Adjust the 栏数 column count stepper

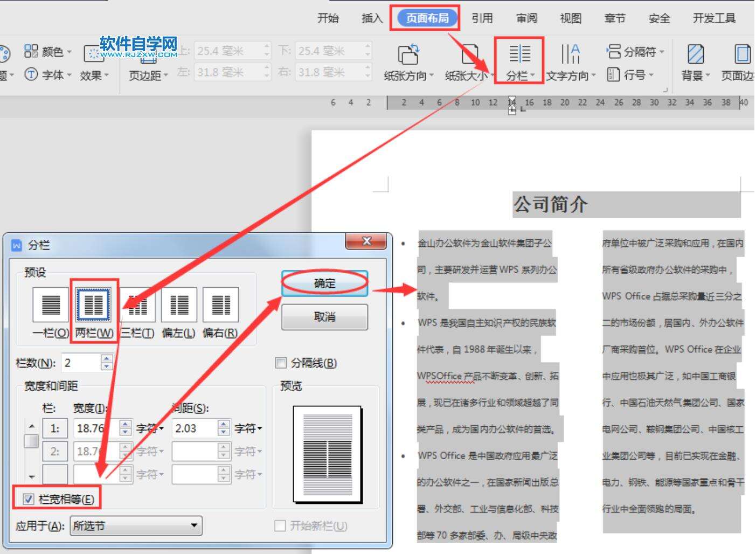coord(107,363)
